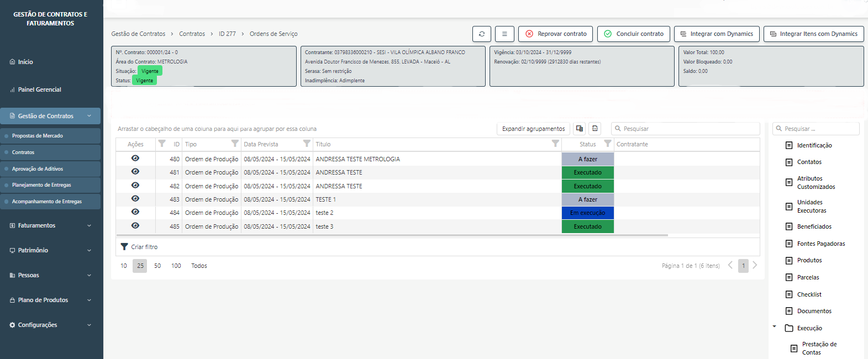868x359 pixels.
Task: Open Planejamento de Entregas menu item
Action: (x=41, y=185)
